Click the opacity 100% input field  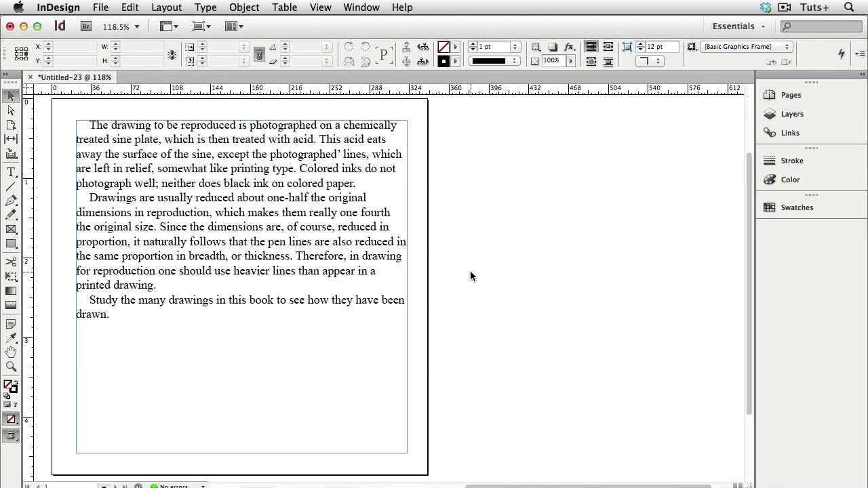(x=553, y=62)
